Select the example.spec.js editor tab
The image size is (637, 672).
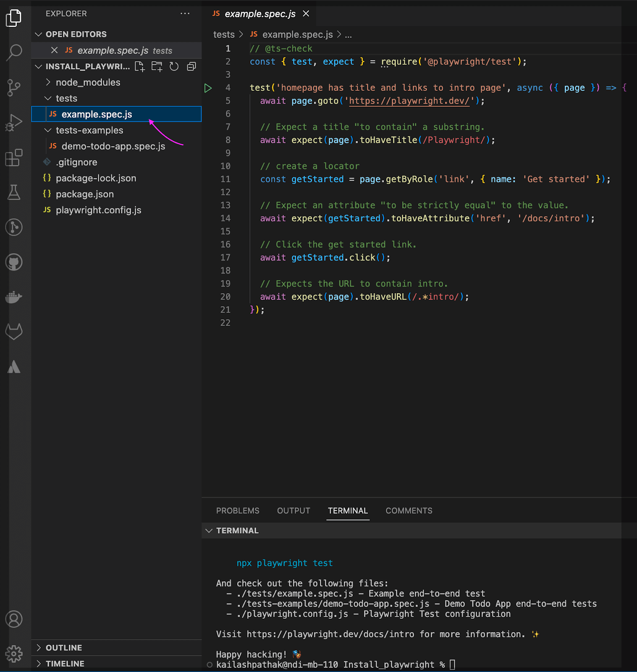(x=260, y=14)
